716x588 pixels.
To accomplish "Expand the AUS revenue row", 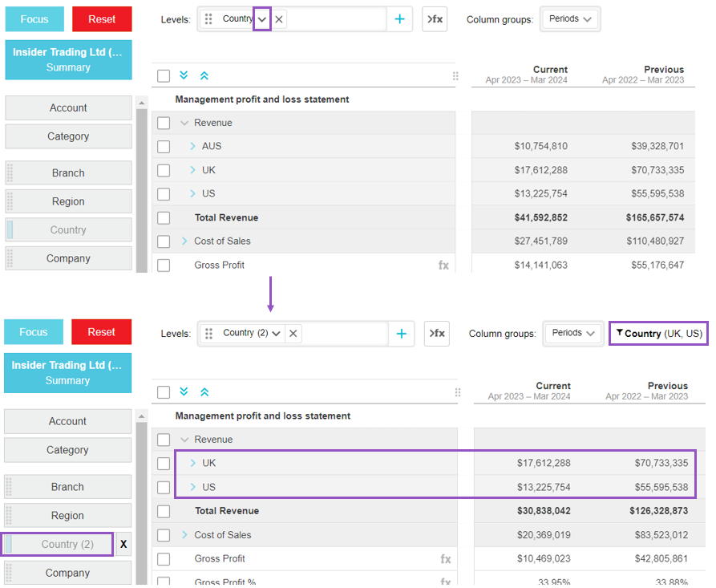I will click(192, 147).
